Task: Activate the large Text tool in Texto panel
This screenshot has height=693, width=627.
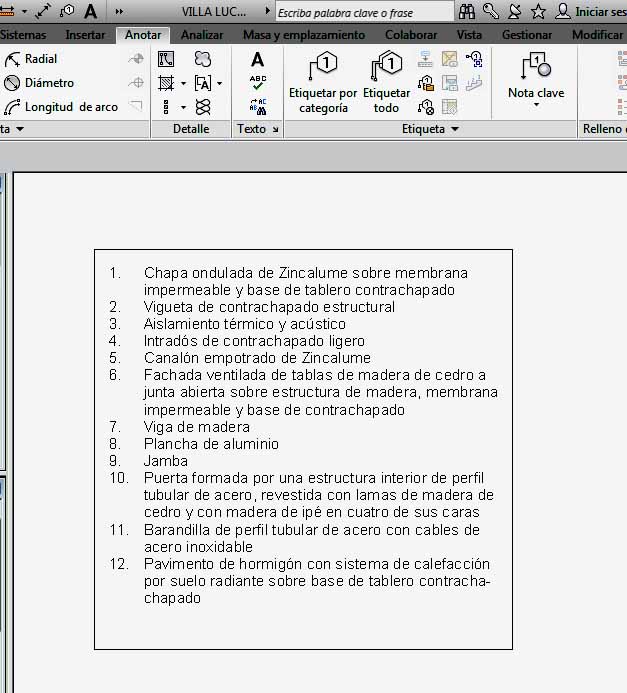Action: (257, 60)
